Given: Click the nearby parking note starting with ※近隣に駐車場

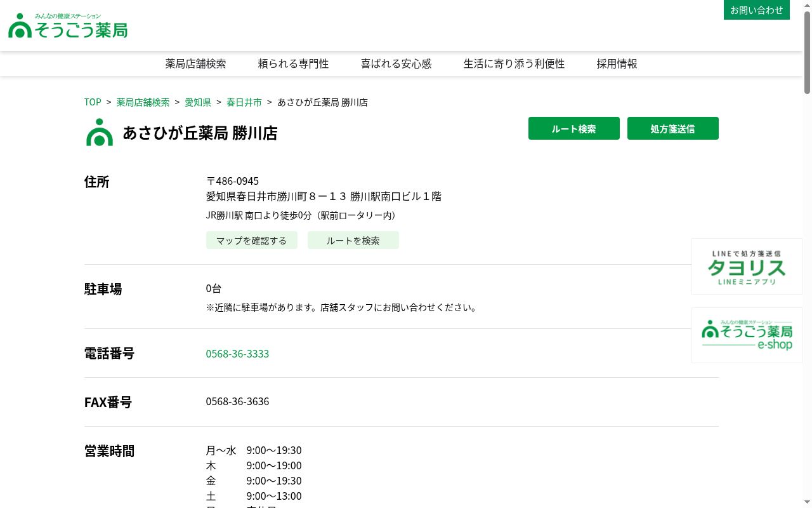Looking at the screenshot, I should (x=341, y=307).
